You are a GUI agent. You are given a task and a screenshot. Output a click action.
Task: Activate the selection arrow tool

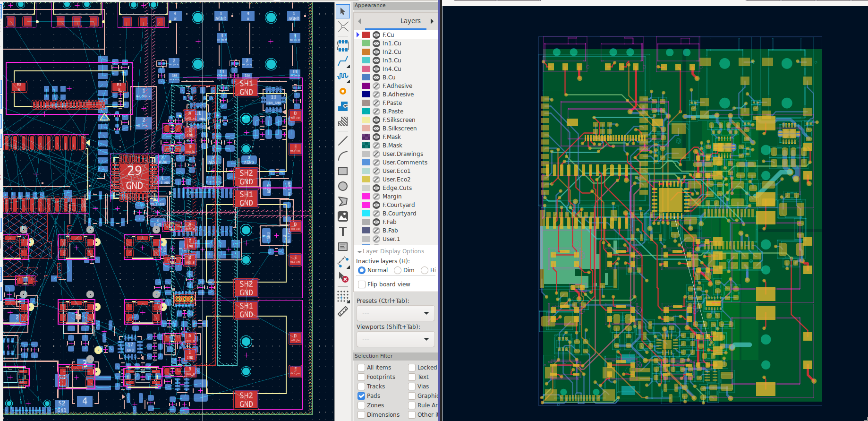pyautogui.click(x=343, y=11)
